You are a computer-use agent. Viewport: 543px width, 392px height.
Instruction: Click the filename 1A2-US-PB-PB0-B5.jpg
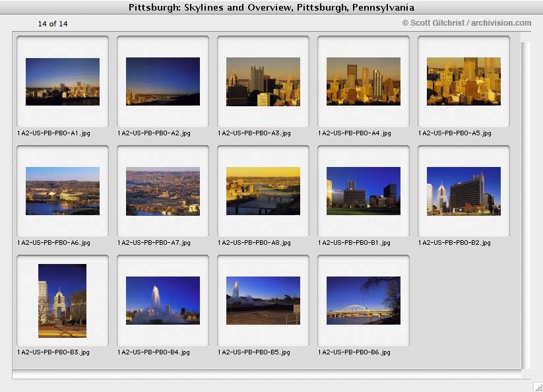254,352
